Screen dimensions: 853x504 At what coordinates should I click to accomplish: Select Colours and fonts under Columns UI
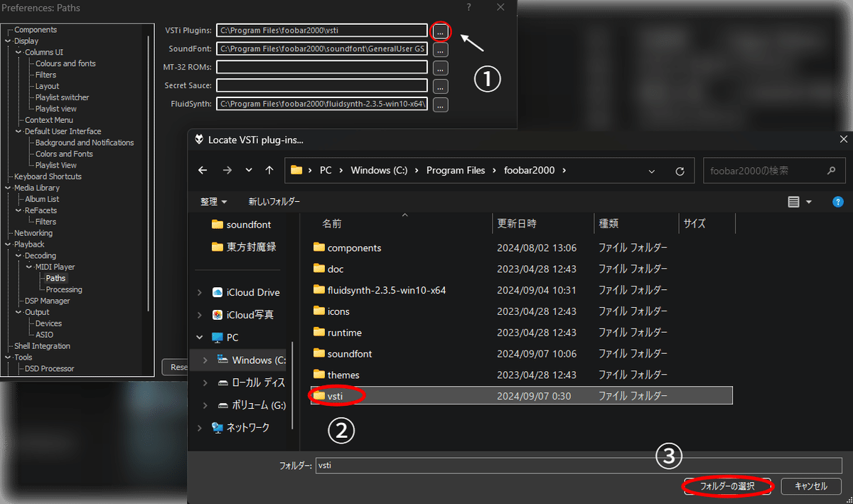coord(65,63)
